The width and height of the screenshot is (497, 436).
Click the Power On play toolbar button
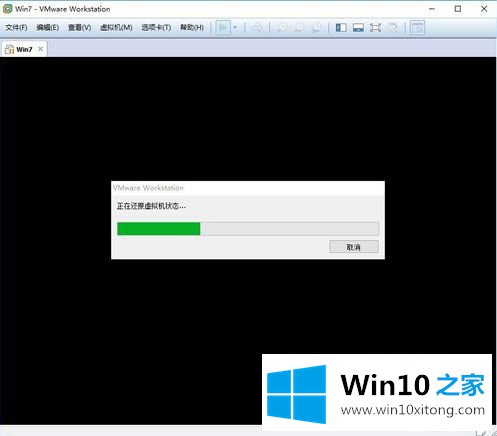tap(223, 28)
